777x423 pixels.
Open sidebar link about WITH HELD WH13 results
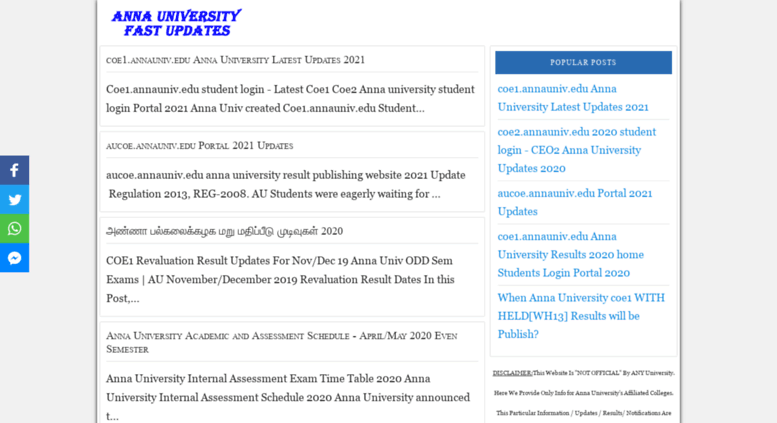(x=580, y=316)
